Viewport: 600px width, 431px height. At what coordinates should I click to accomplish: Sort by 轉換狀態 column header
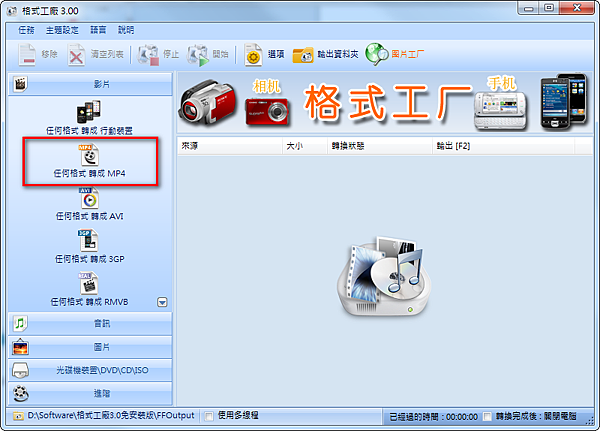click(x=380, y=146)
